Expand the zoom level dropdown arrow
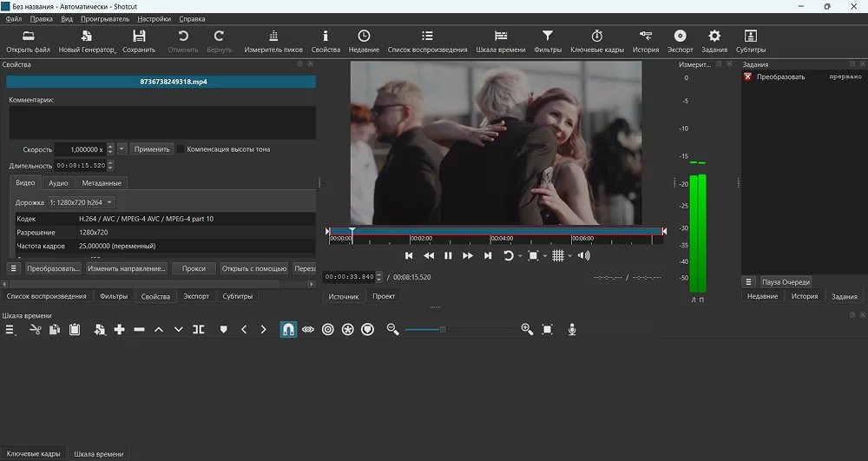 545,256
